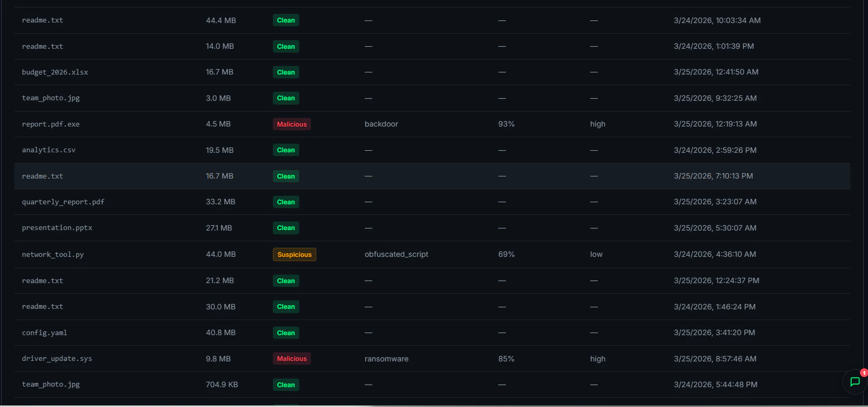Image resolution: width=868 pixels, height=407 pixels.
Task: Click readme.txt dated 3/25/2026, 7:10:13 PM
Action: 432,176
